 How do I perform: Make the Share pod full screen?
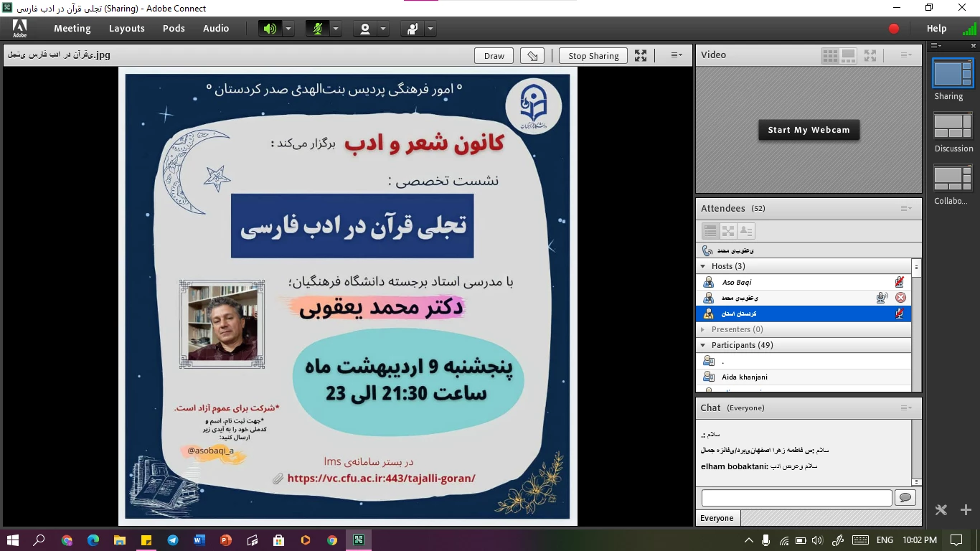point(641,56)
